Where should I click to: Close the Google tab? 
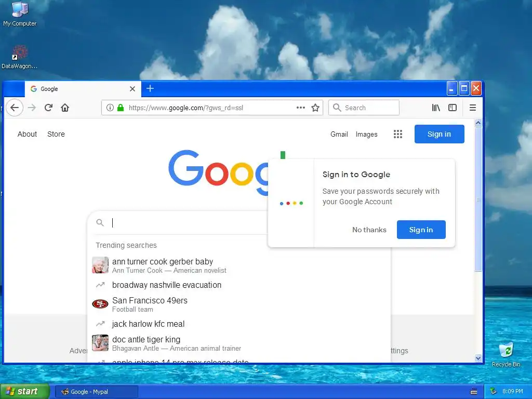pyautogui.click(x=132, y=89)
